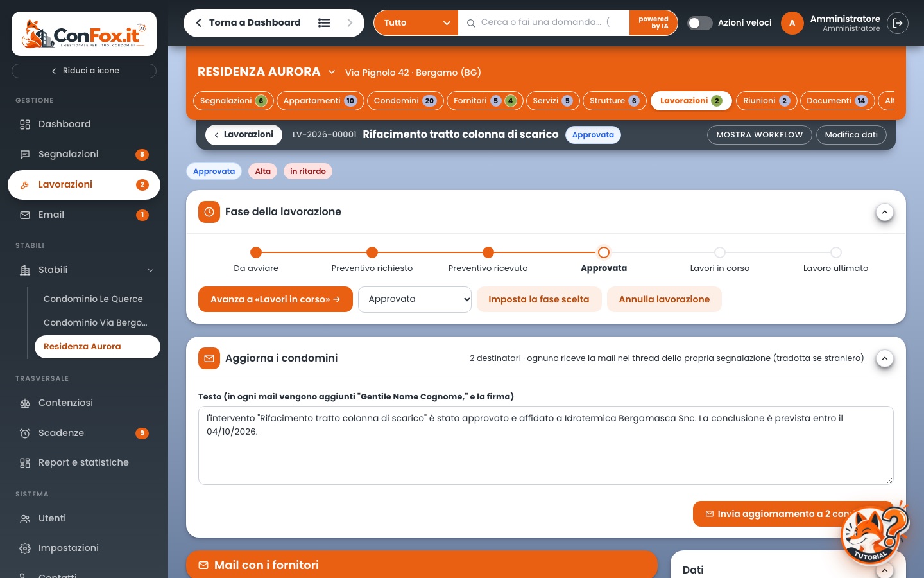Select Condominio Le Querce in sidebar
The width and height of the screenshot is (924, 578).
(98, 299)
